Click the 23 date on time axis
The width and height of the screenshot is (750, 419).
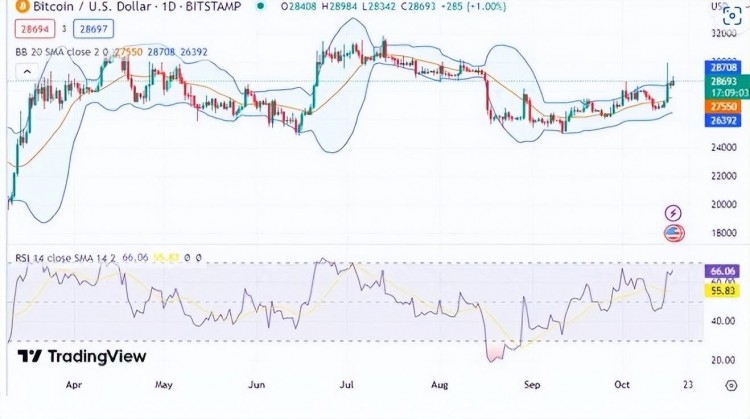tap(688, 385)
